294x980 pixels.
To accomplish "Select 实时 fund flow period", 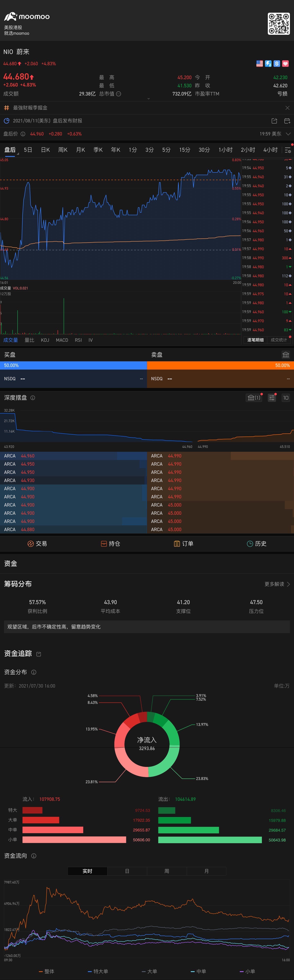I will click(x=88, y=871).
